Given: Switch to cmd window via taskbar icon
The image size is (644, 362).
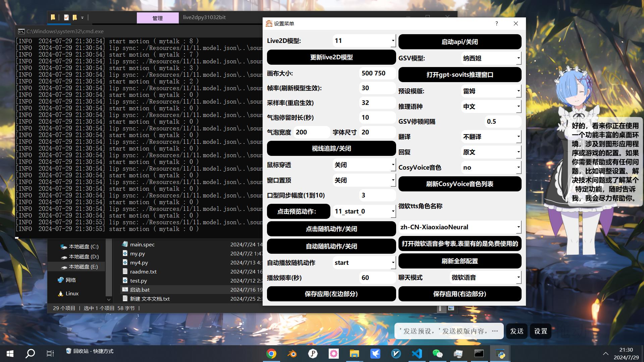Looking at the screenshot, I should point(479,354).
